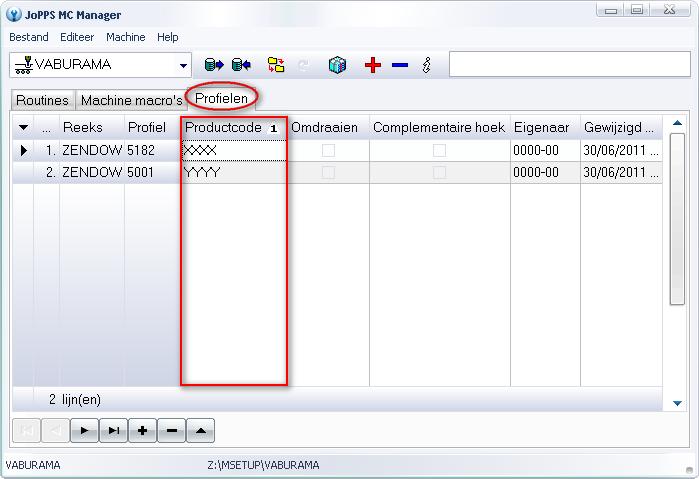Viewport: 699px width, 479px height.
Task: Delete row with the bottom minus button
Action: [172, 430]
